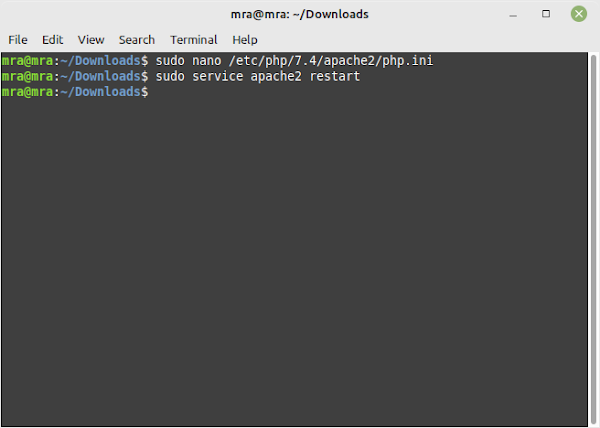Click the blue ~/Downloads path on second line
Screen dimensions: 600x428
[100, 76]
